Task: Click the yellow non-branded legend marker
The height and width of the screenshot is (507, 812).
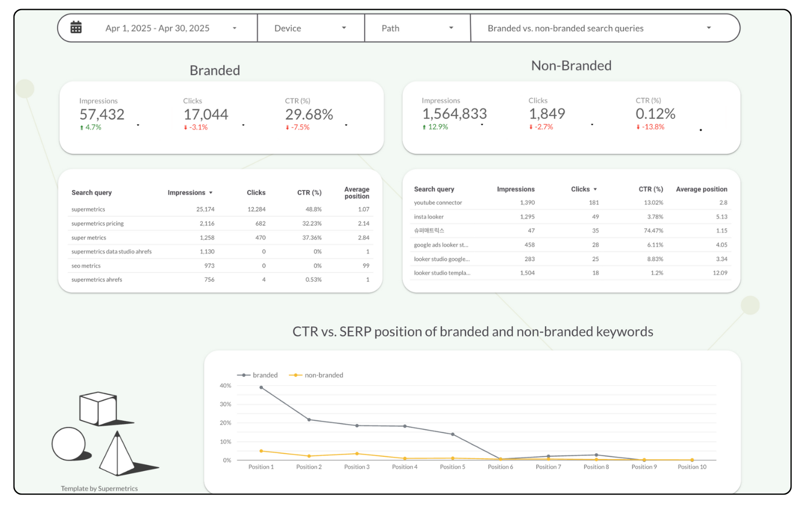Action: pyautogui.click(x=295, y=375)
